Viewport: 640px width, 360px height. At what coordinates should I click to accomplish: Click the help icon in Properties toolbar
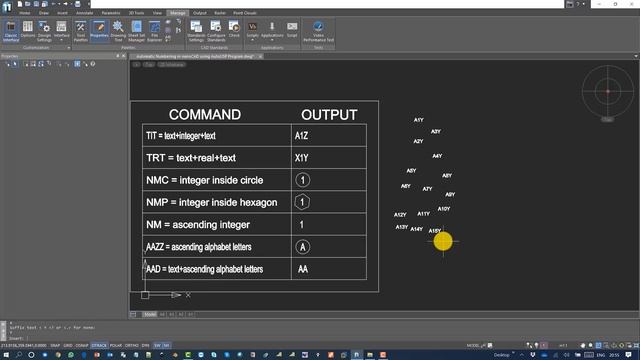point(93,64)
